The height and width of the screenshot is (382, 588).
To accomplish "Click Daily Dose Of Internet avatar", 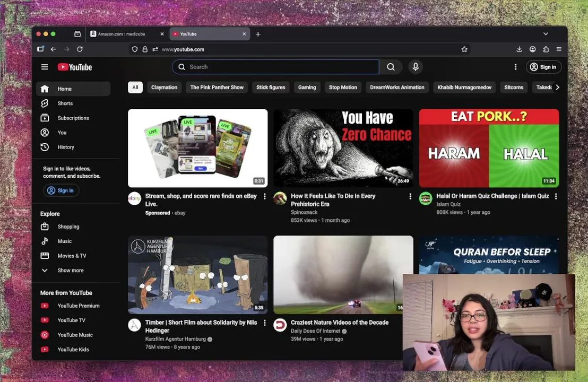I will coord(280,325).
